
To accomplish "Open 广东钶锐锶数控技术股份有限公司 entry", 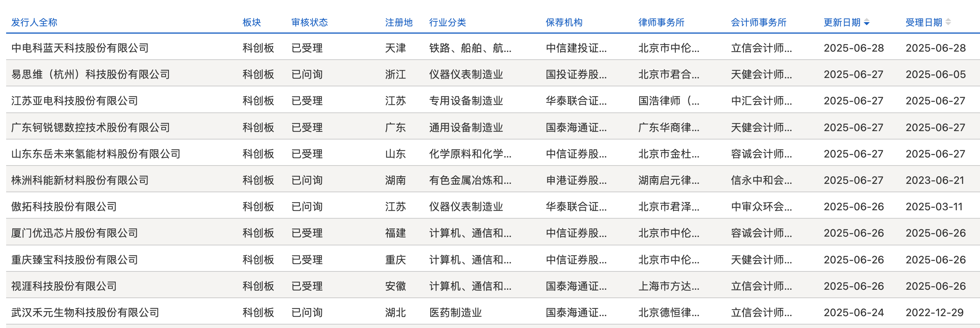I will point(91,128).
